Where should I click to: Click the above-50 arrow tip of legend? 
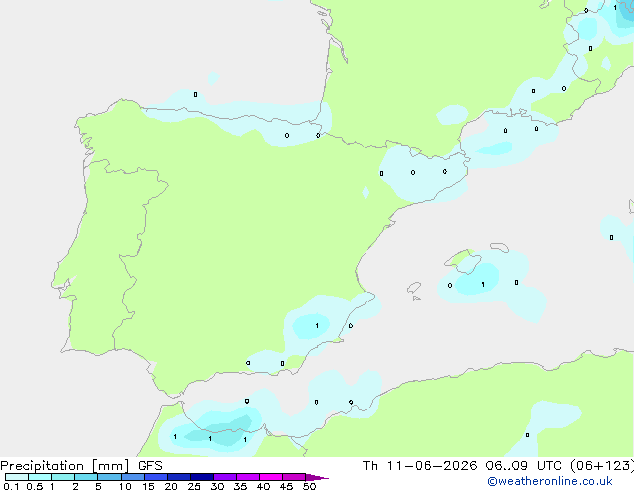pyautogui.click(x=317, y=477)
